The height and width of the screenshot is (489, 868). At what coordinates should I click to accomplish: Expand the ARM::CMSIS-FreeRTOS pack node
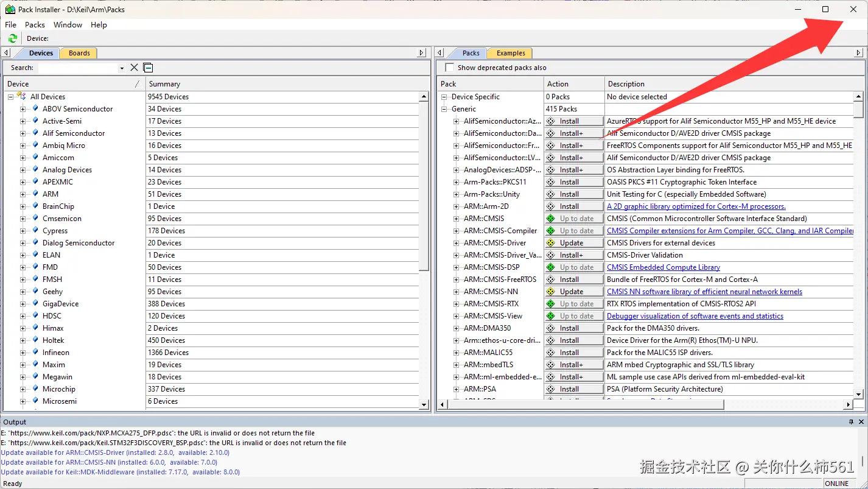click(x=456, y=280)
